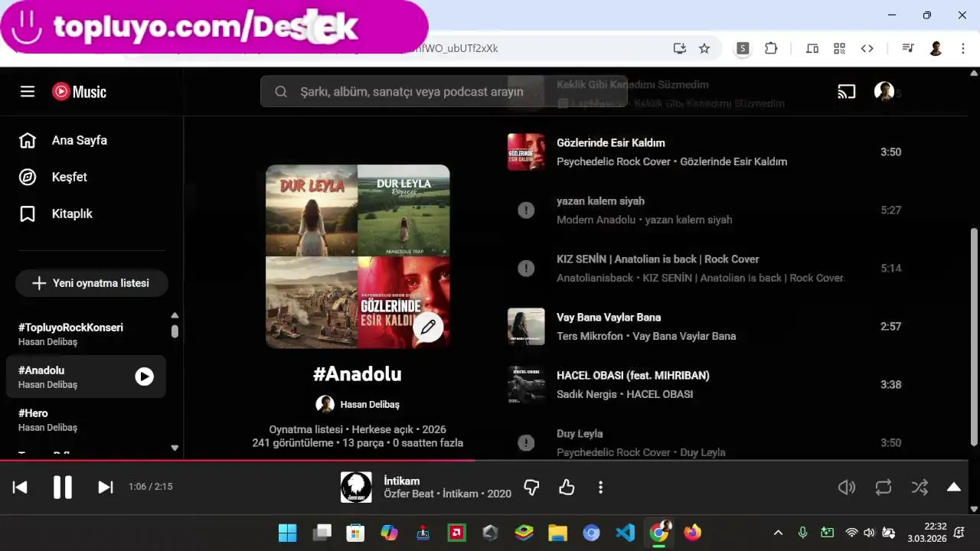980x551 pixels.
Task: Toggle repeat mode
Action: pyautogui.click(x=884, y=487)
